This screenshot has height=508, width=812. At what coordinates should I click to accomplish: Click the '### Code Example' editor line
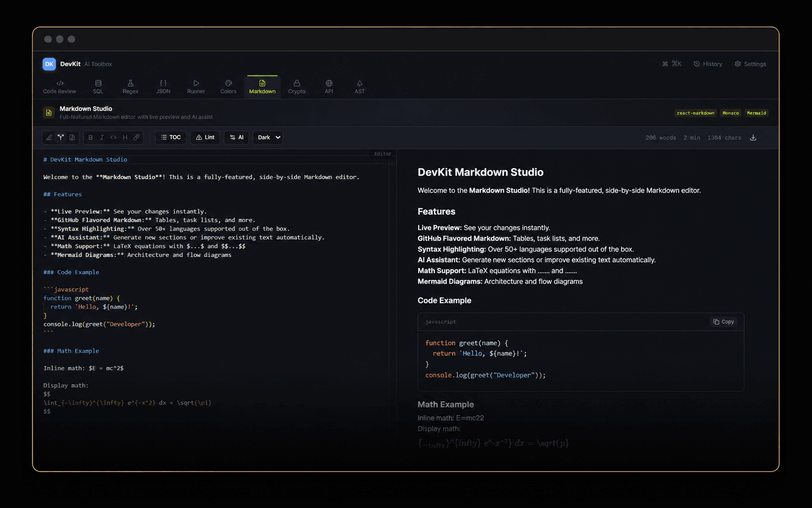coord(71,272)
